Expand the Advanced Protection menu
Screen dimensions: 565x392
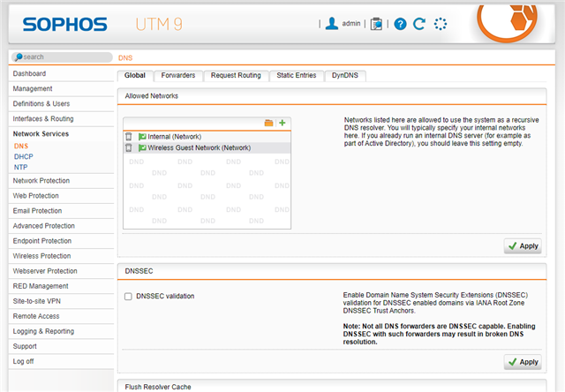(61, 226)
